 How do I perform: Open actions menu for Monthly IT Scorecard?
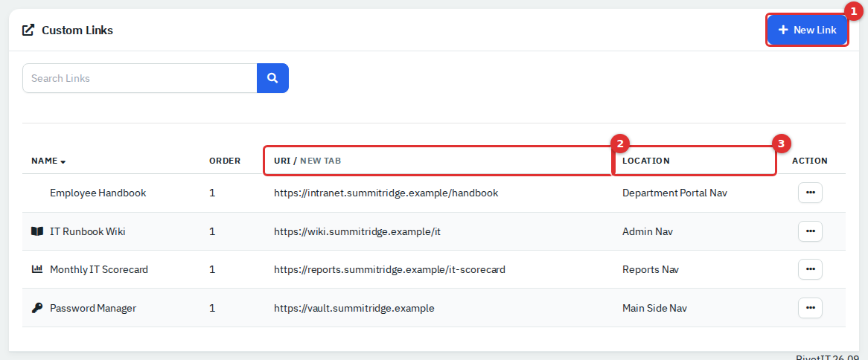[811, 269]
